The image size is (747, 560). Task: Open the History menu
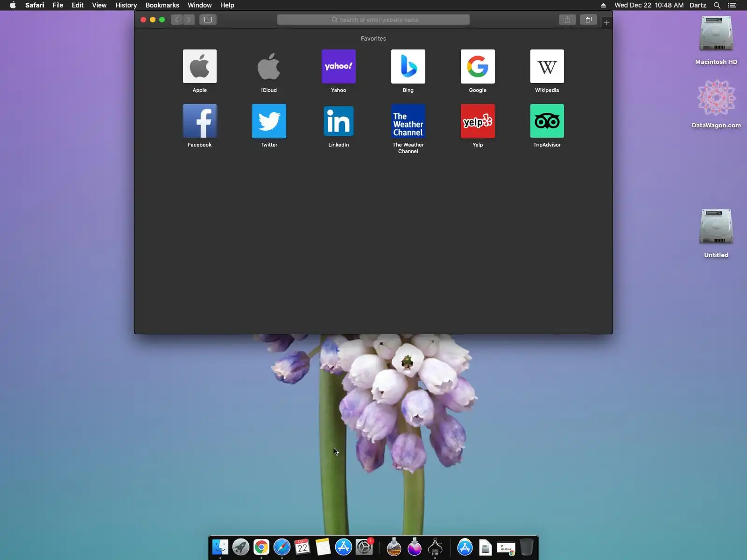[x=126, y=5]
